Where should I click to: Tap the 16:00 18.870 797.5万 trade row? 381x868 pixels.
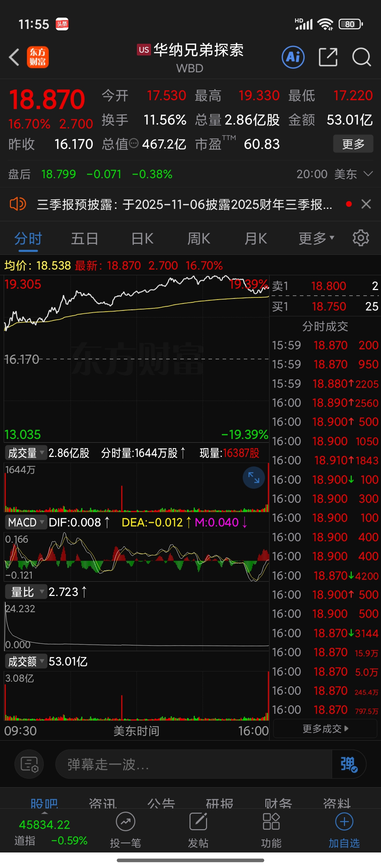pos(325,710)
